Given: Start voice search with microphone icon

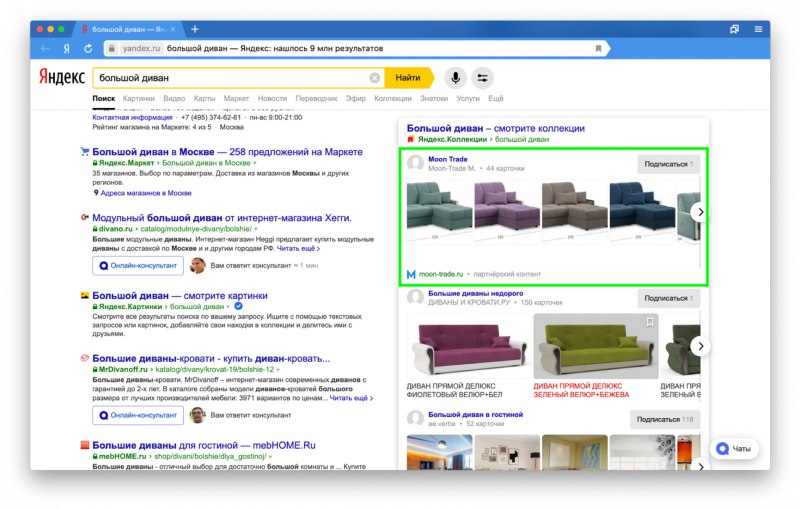Looking at the screenshot, I should (455, 78).
